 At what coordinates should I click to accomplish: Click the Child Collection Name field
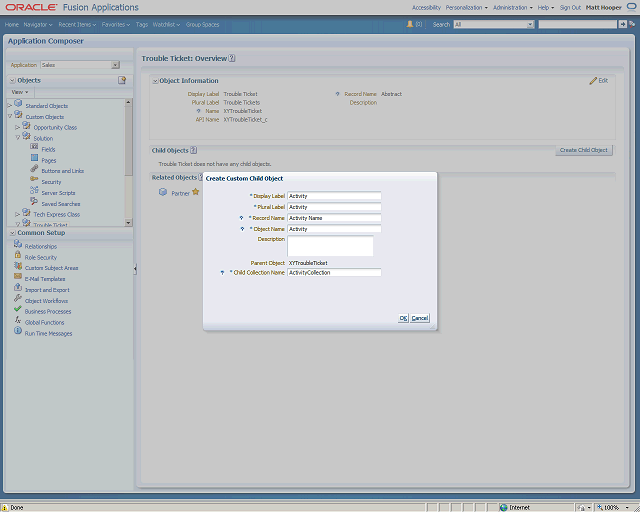pos(334,272)
